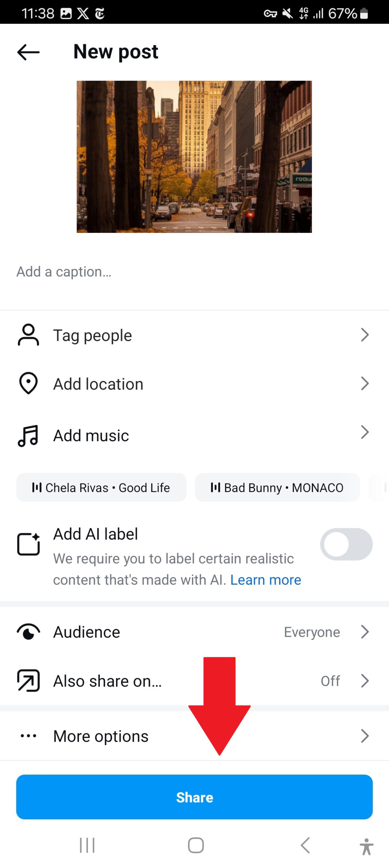Viewport: 389px width, 868px height.
Task: Open the Also share on Off setting
Action: pos(194,681)
